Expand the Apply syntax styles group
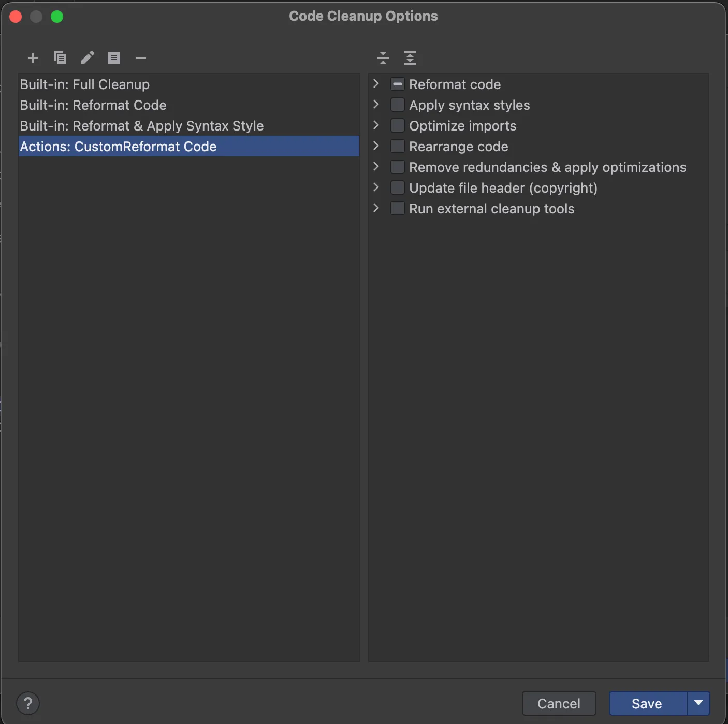This screenshot has height=724, width=728. [376, 105]
